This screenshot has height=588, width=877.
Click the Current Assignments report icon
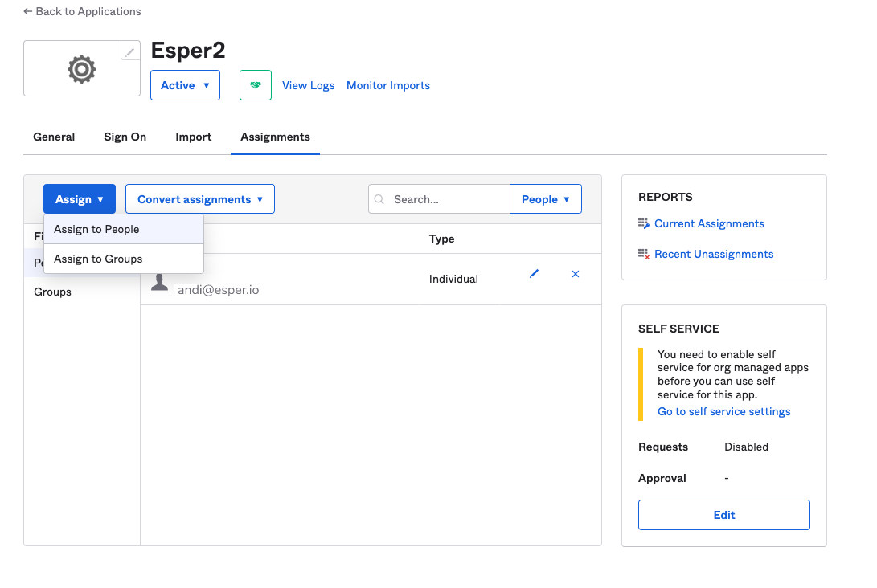tap(644, 223)
